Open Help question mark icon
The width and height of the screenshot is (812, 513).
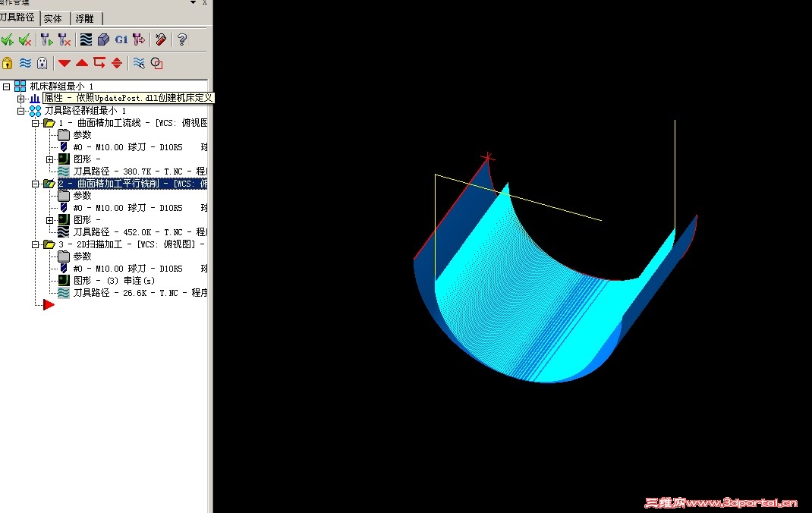[x=182, y=39]
